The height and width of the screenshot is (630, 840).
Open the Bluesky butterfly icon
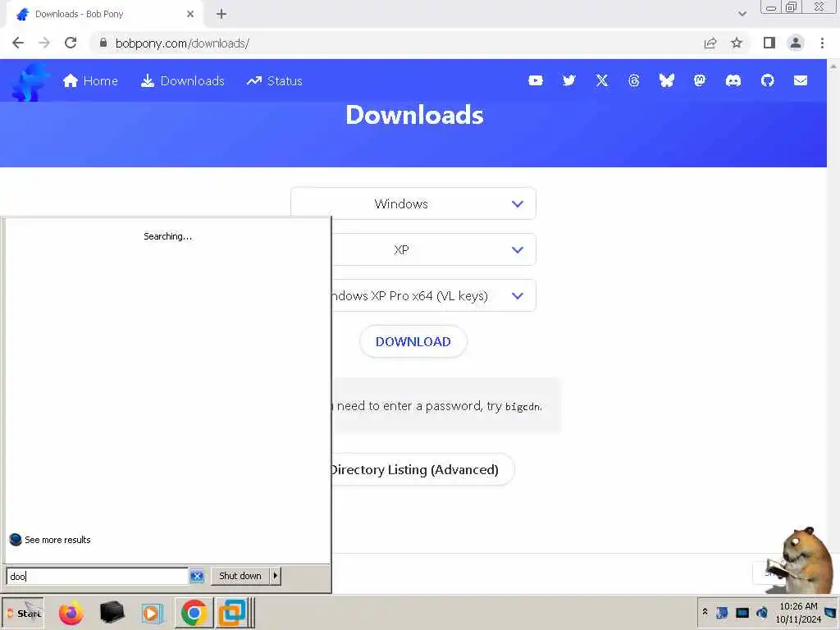click(x=666, y=80)
